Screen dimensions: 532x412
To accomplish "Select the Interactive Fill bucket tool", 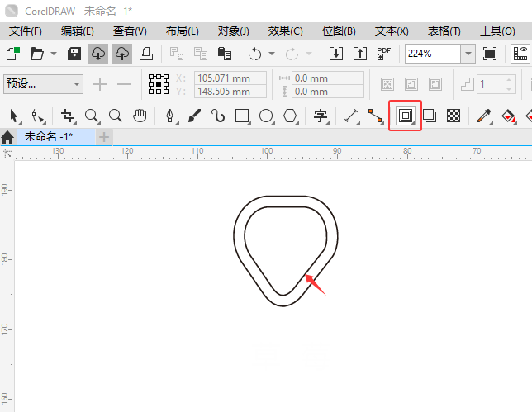I will pyautogui.click(x=508, y=116).
